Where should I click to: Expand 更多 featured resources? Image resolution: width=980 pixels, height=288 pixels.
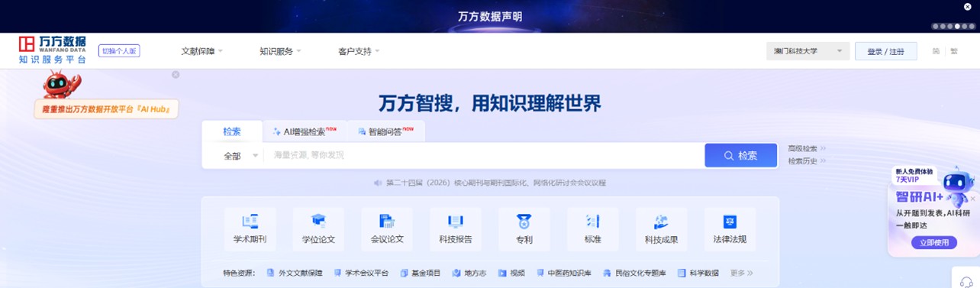pos(742,273)
